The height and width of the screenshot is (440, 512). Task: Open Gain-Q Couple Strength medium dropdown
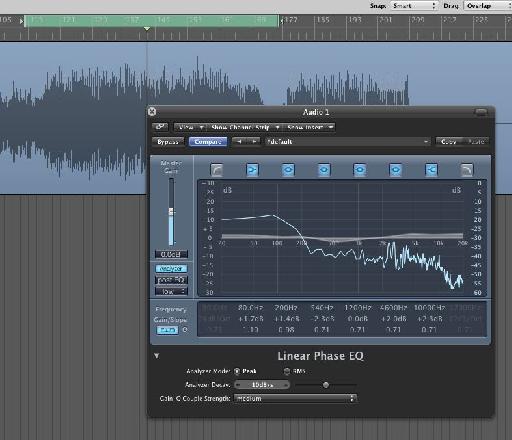[x=295, y=398]
